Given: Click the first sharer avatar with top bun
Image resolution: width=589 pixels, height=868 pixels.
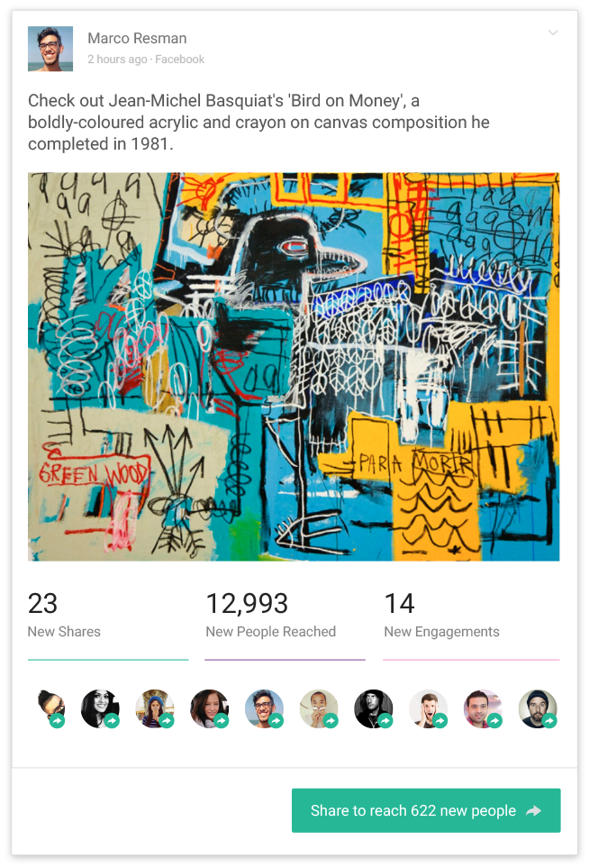Looking at the screenshot, I should point(50,708).
